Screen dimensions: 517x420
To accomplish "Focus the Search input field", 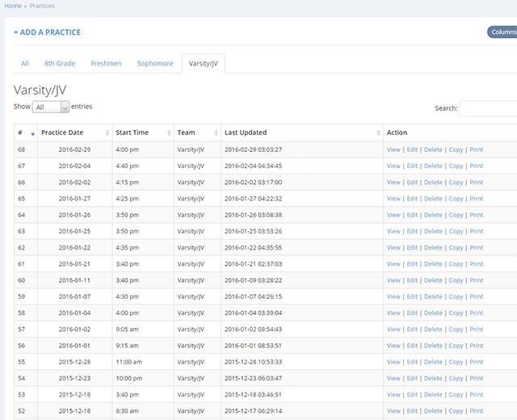I will 489,108.
